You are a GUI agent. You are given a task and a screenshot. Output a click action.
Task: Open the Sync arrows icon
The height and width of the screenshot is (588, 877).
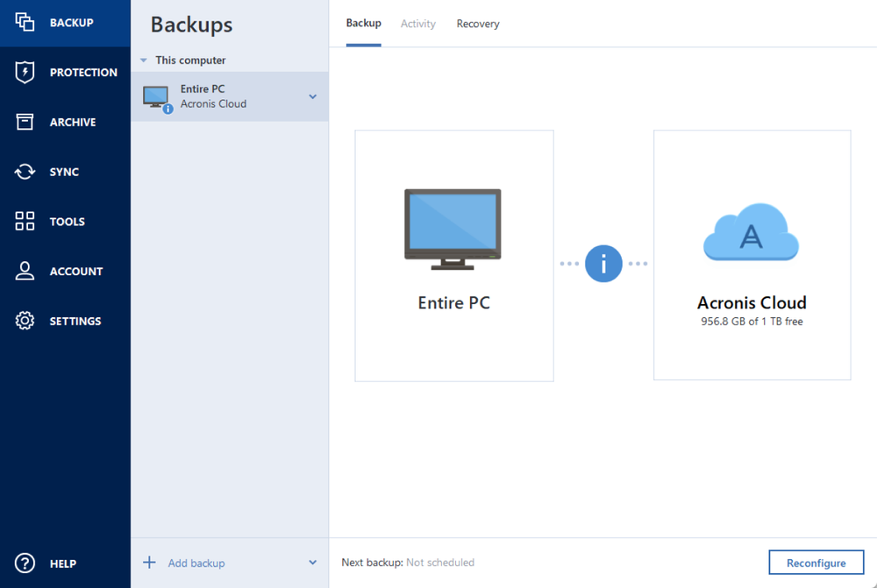(25, 172)
